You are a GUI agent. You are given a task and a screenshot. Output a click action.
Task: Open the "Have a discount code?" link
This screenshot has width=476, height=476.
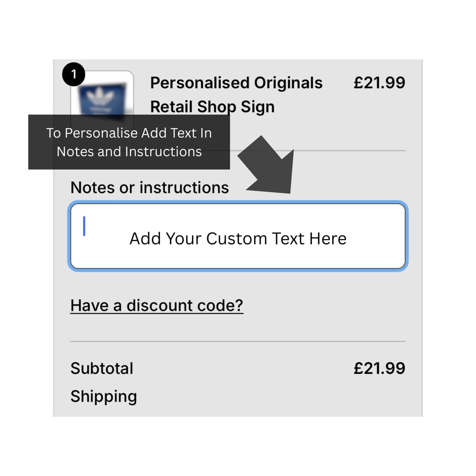coord(157,305)
